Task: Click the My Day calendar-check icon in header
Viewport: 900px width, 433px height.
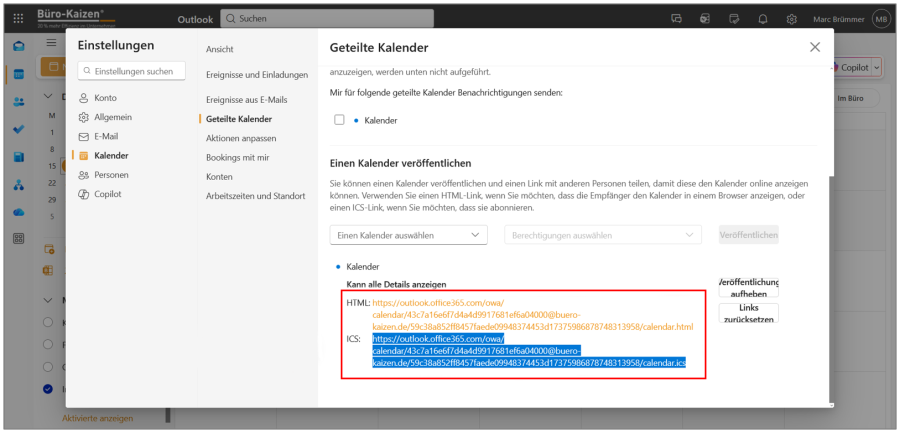Action: coord(734,19)
